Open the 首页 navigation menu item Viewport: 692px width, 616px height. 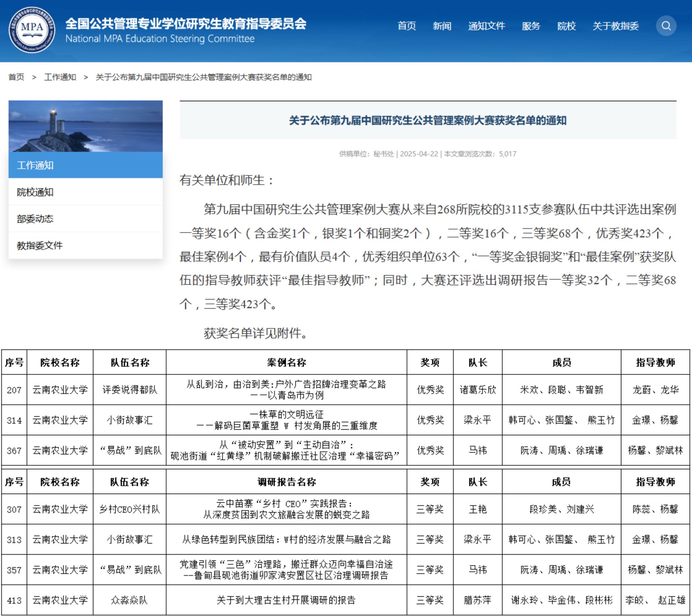pos(406,26)
